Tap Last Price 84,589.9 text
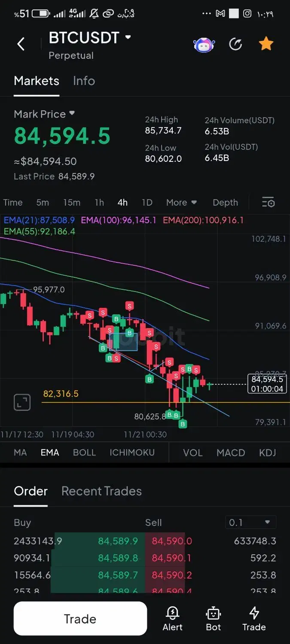The width and height of the screenshot is (290, 644). [54, 176]
